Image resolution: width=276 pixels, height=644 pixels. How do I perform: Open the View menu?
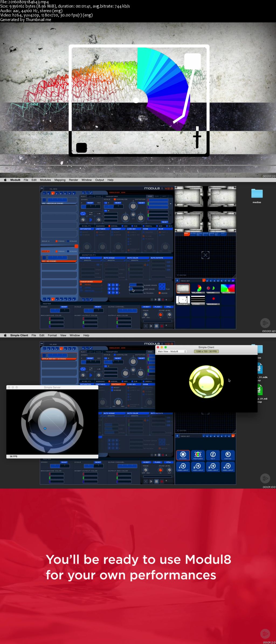pyautogui.click(x=63, y=335)
